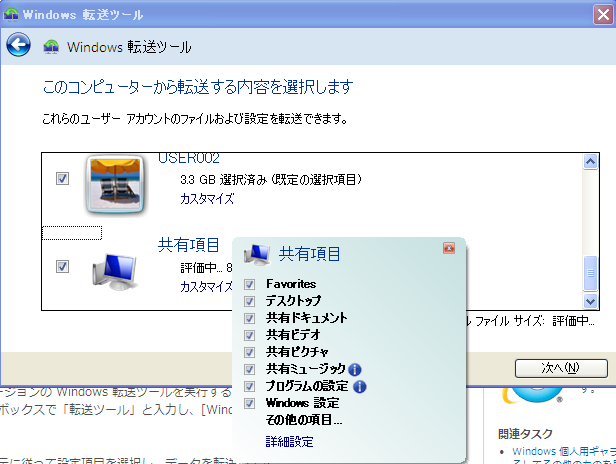This screenshot has height=464, width=616.
Task: Click the Windows Easy Transfer header icon
Action: click(x=51, y=47)
